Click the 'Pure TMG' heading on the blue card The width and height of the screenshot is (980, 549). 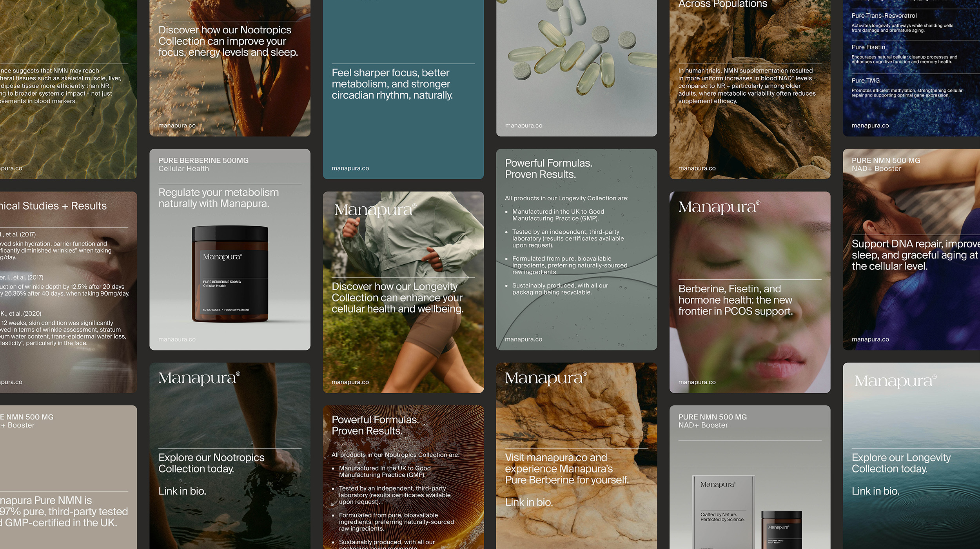(866, 80)
